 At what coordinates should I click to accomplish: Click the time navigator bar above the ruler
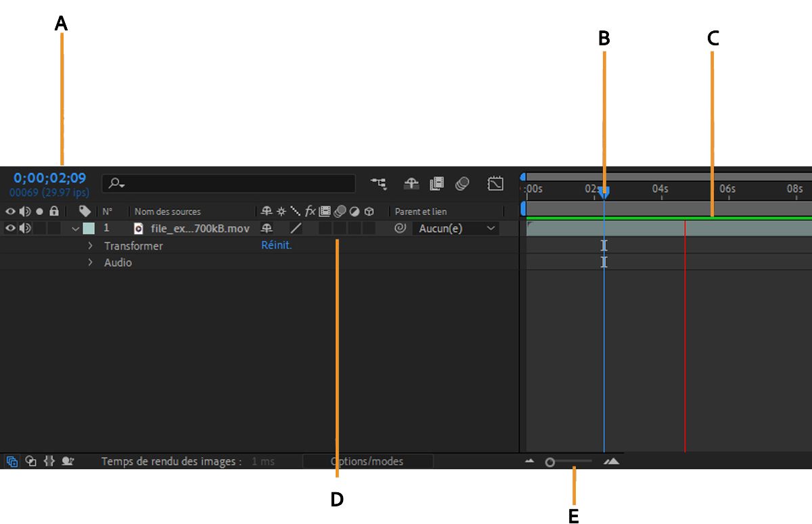click(x=669, y=177)
